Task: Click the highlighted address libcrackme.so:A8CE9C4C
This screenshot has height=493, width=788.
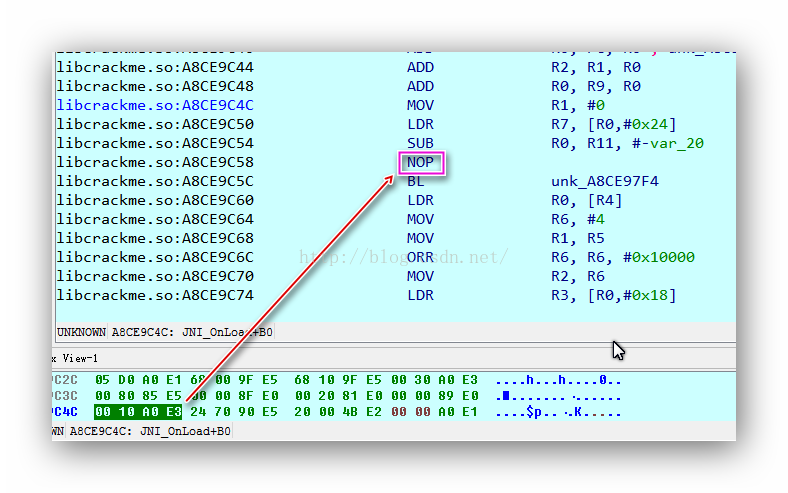Action: (x=155, y=106)
